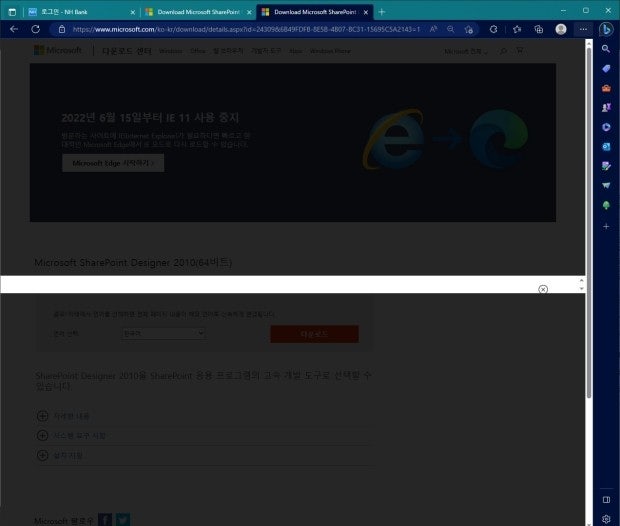Open Xbox nav menu item
This screenshot has height=526, width=620.
point(295,51)
